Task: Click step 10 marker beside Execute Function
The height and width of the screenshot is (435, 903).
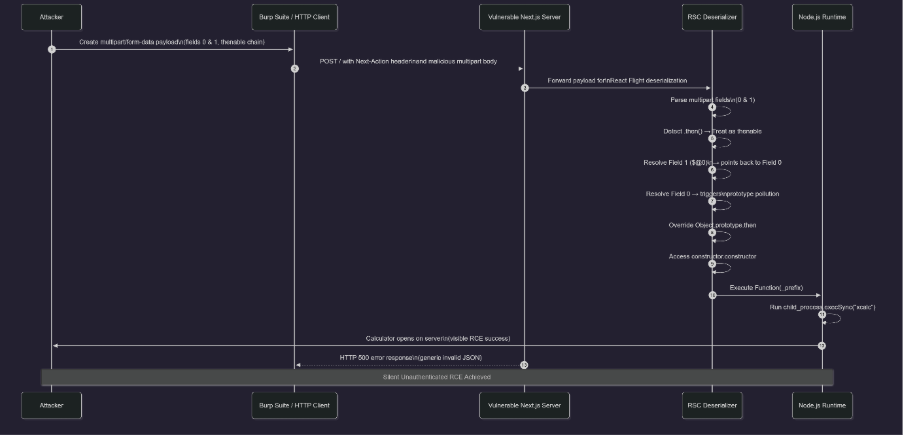Action: [x=712, y=295]
